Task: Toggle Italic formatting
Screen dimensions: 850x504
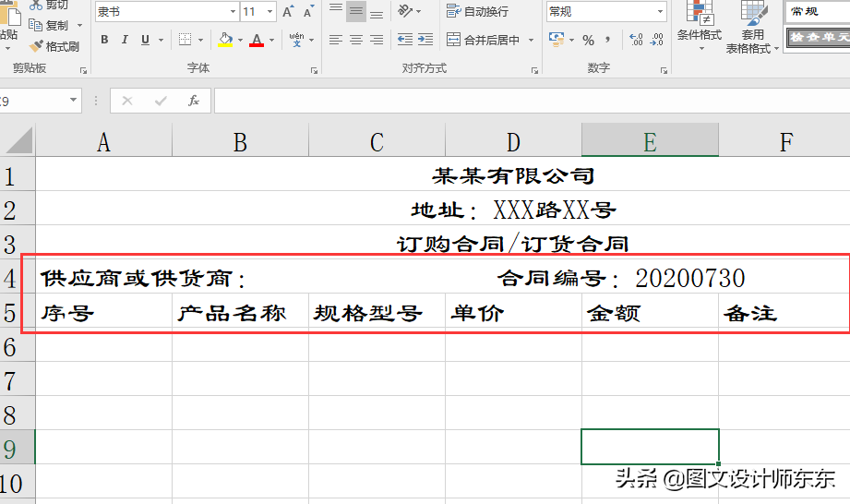Action: click(125, 40)
